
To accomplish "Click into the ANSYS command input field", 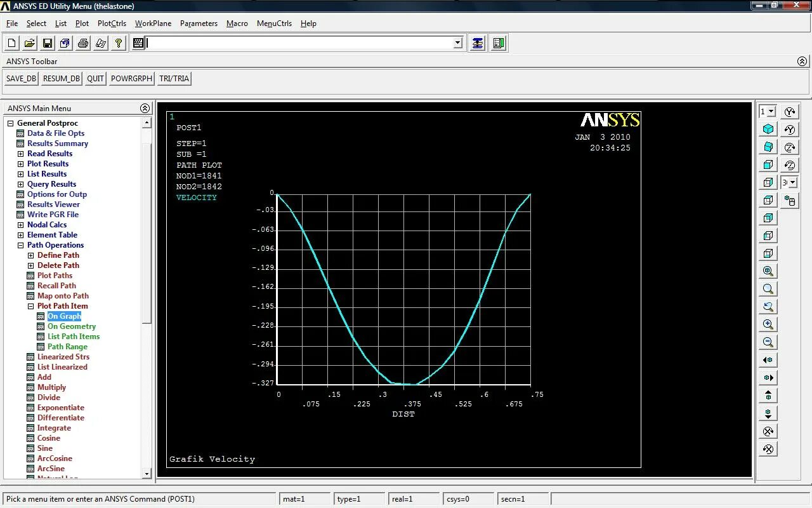I will click(x=299, y=43).
